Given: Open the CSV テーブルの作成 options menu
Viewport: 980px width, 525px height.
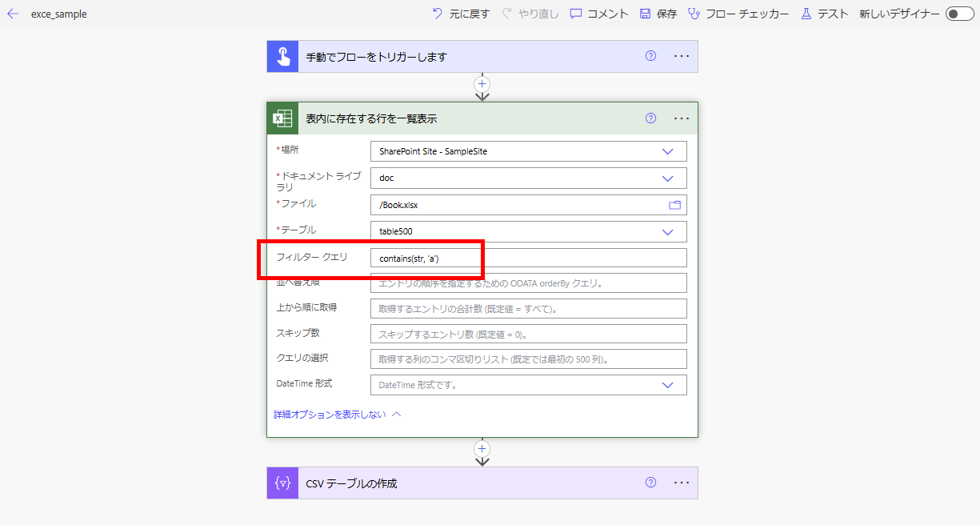Looking at the screenshot, I should click(682, 483).
